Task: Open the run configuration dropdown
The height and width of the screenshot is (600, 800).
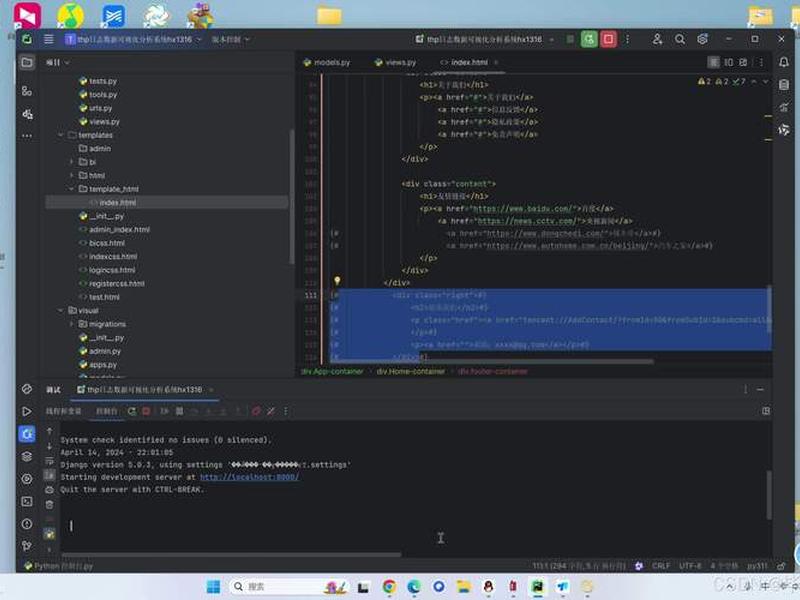Action: (485, 39)
